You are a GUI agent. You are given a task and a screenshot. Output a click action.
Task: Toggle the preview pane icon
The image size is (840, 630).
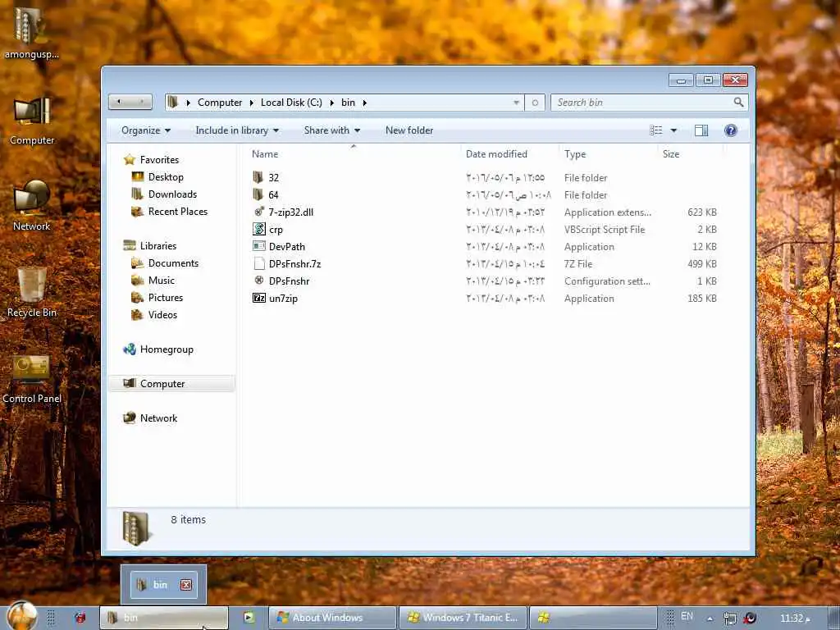point(701,130)
